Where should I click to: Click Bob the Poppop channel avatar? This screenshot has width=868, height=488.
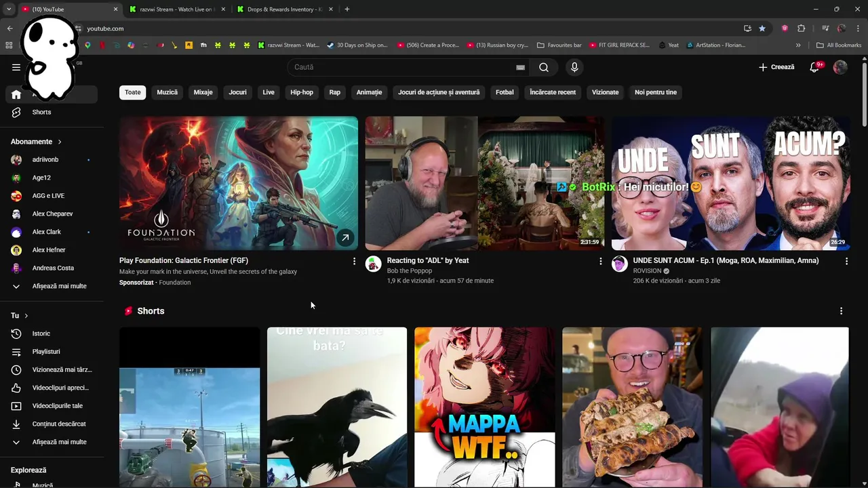(x=373, y=264)
